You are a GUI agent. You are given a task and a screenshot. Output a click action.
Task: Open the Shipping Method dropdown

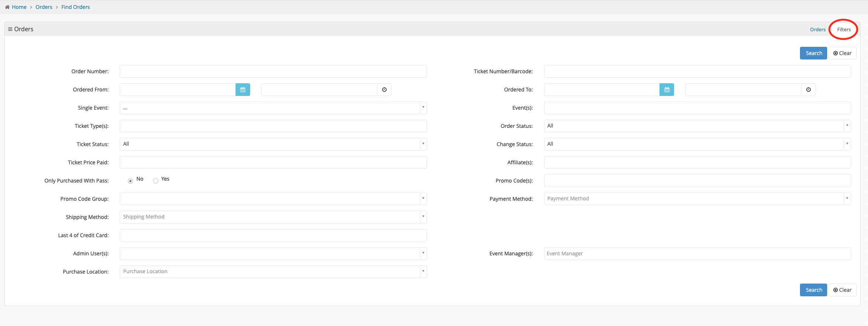tap(273, 217)
